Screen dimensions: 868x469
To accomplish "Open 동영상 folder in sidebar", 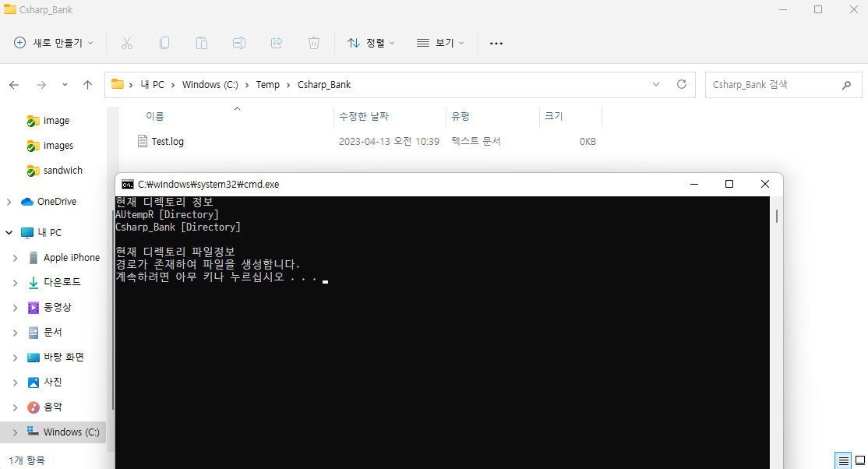I will pos(58,307).
